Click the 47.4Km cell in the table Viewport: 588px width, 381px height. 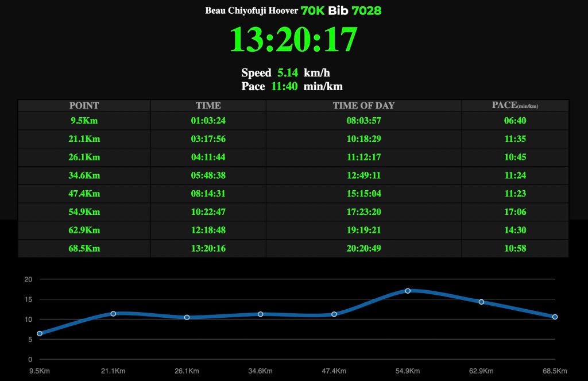point(84,194)
